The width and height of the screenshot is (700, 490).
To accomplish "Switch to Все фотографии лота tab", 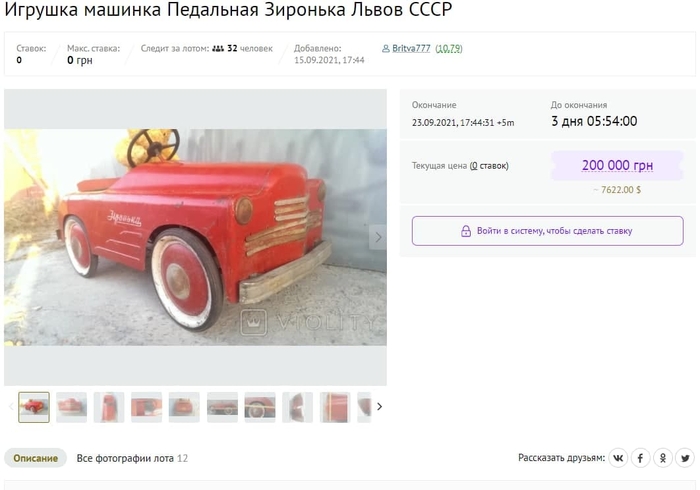I will pyautogui.click(x=132, y=458).
